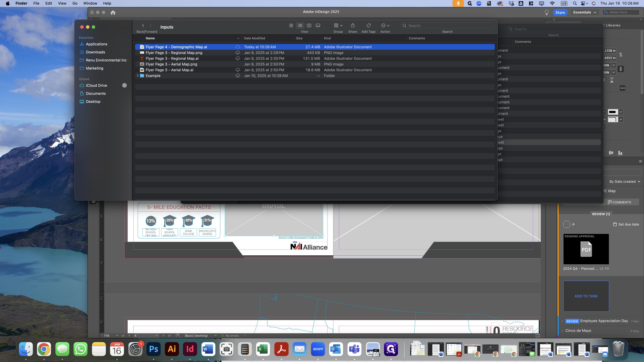
Task: Click Set due date
Action: (626, 224)
